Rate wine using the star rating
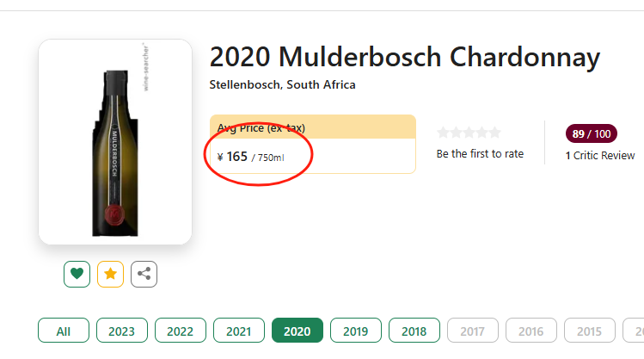The height and width of the screenshot is (359, 644). click(469, 133)
